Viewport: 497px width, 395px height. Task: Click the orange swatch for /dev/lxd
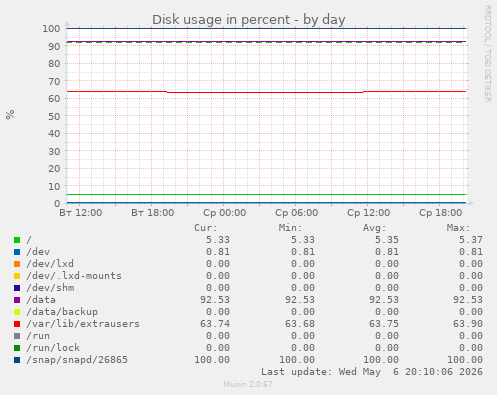(17, 264)
